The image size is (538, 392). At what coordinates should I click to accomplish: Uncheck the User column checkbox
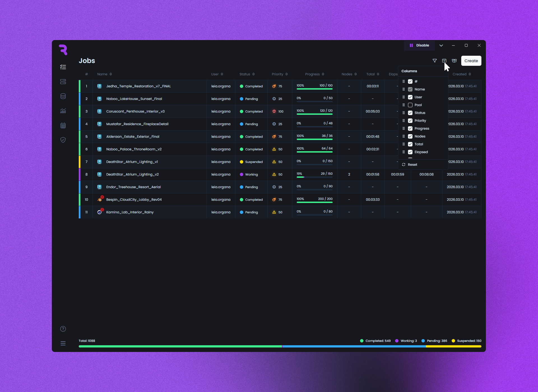click(x=410, y=97)
